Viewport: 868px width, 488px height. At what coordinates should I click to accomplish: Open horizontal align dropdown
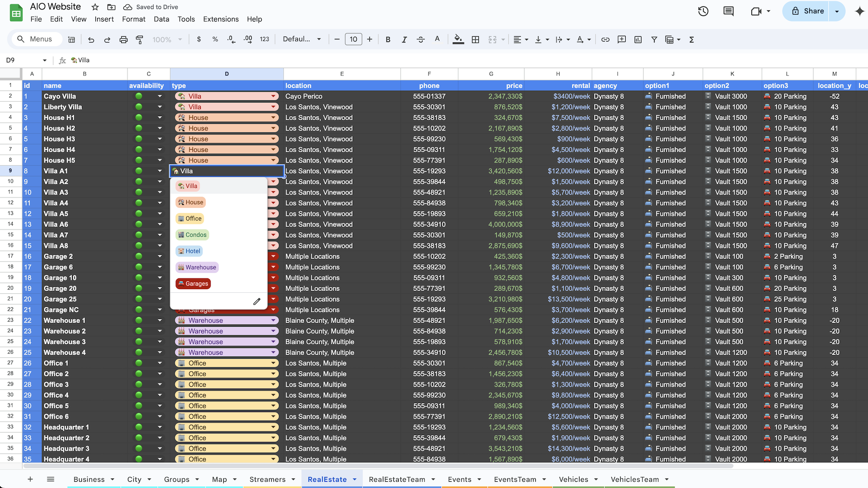click(x=521, y=40)
